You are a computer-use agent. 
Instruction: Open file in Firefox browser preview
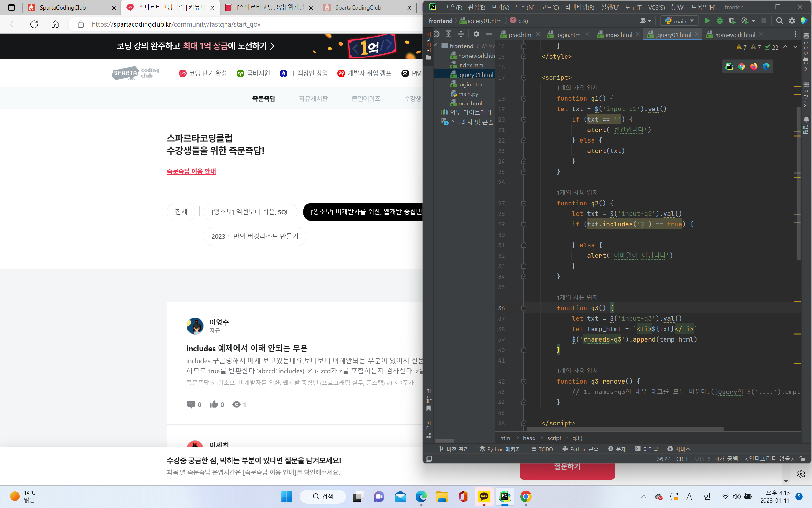click(x=754, y=66)
